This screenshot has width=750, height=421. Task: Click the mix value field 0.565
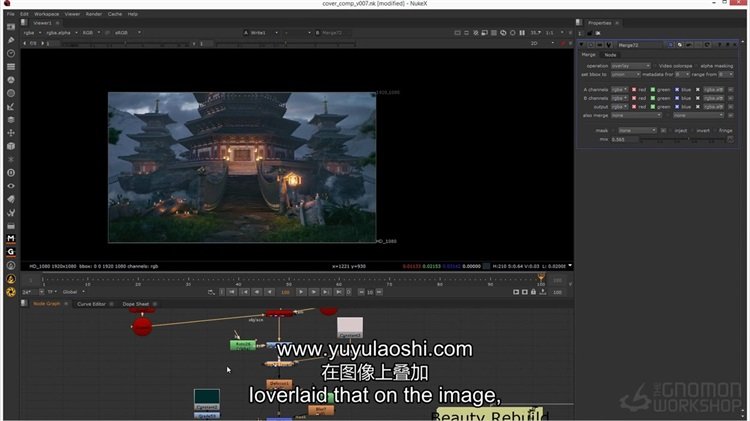[624, 139]
